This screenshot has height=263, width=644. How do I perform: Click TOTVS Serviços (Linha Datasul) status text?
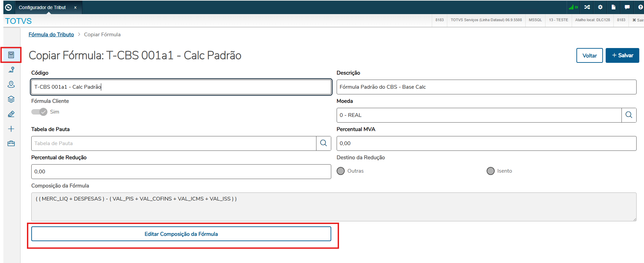click(486, 20)
